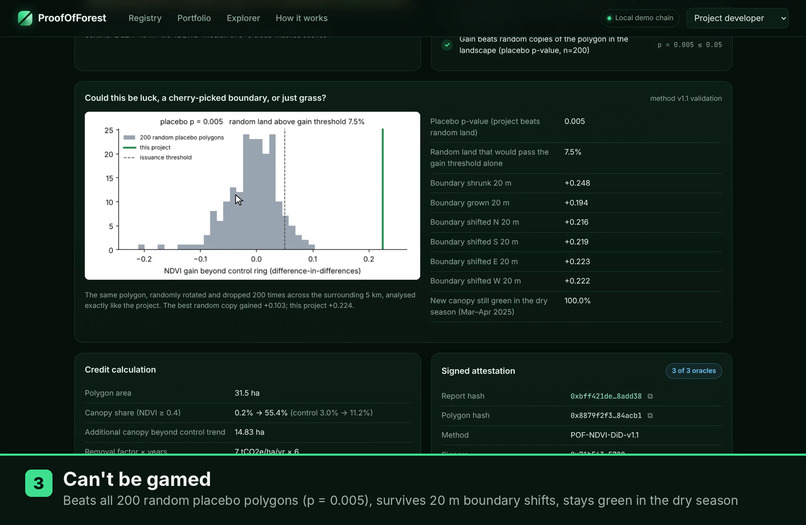Click the Local demo chain status badge
806x525 pixels.
pyautogui.click(x=640, y=18)
